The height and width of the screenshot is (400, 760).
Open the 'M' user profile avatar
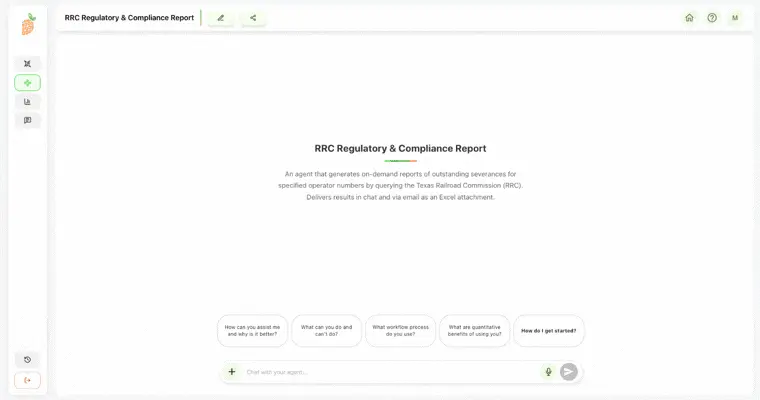point(735,17)
